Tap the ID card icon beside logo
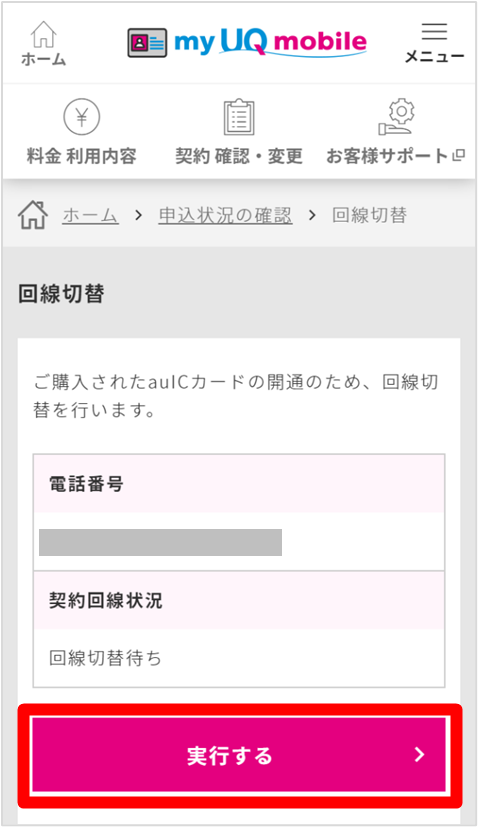This screenshot has height=827, width=478. [147, 43]
